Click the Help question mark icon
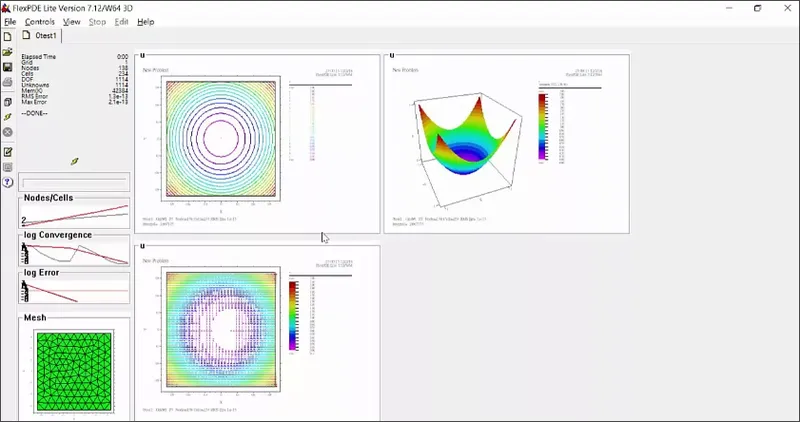 pos(7,182)
